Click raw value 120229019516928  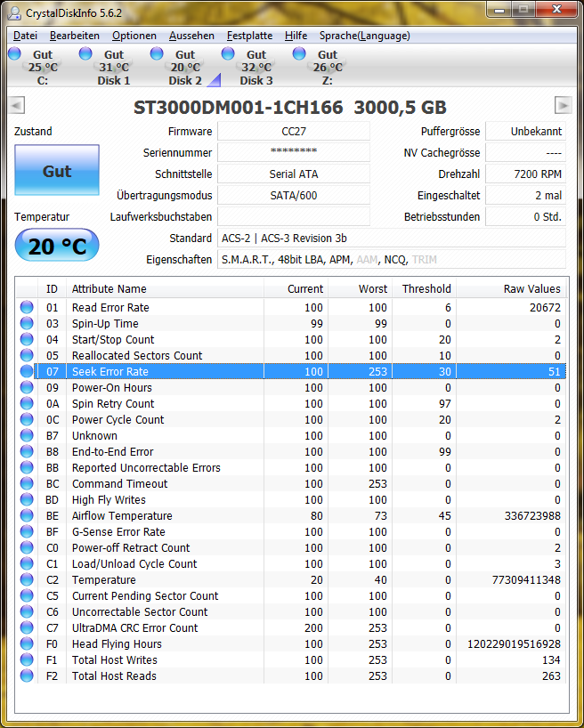514,643
